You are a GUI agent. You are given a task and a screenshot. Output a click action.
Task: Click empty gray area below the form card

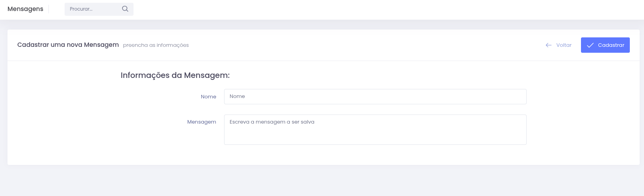(x=322, y=181)
